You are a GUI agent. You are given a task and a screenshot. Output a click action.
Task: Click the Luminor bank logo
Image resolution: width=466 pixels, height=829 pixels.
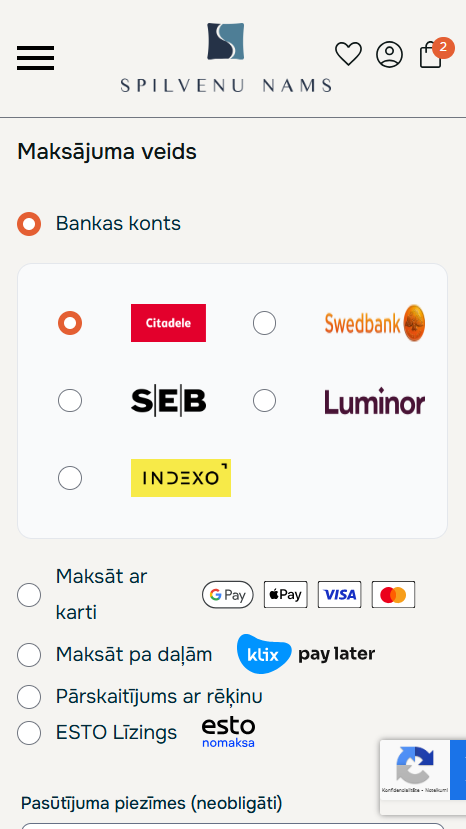click(x=375, y=401)
